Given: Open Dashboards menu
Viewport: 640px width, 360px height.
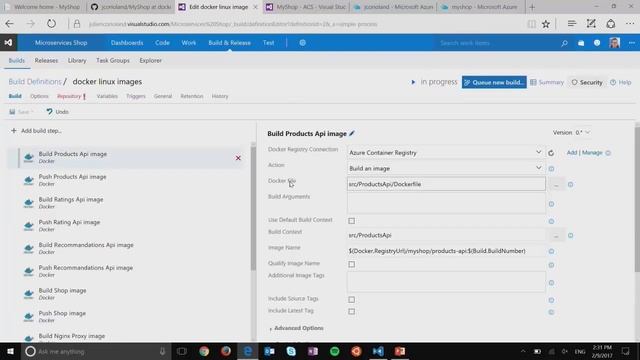Looking at the screenshot, I should pos(127,42).
